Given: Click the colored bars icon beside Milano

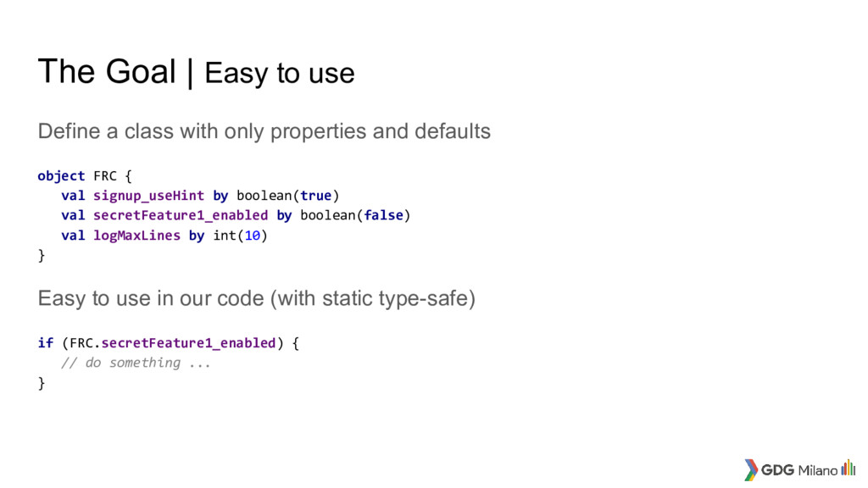Looking at the screenshot, I should coord(848,468).
